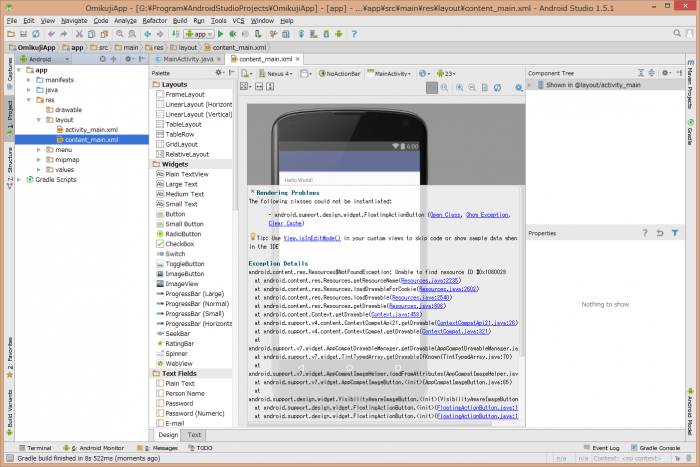The height and width of the screenshot is (467, 700).
Task: Select the RatingBar widget in Palette
Action: pos(179,343)
